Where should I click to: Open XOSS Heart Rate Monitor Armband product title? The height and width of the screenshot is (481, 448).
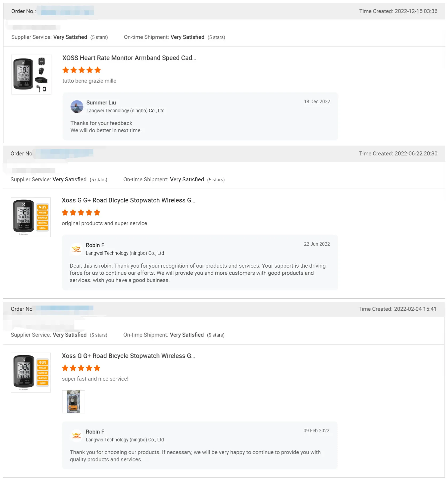[129, 58]
